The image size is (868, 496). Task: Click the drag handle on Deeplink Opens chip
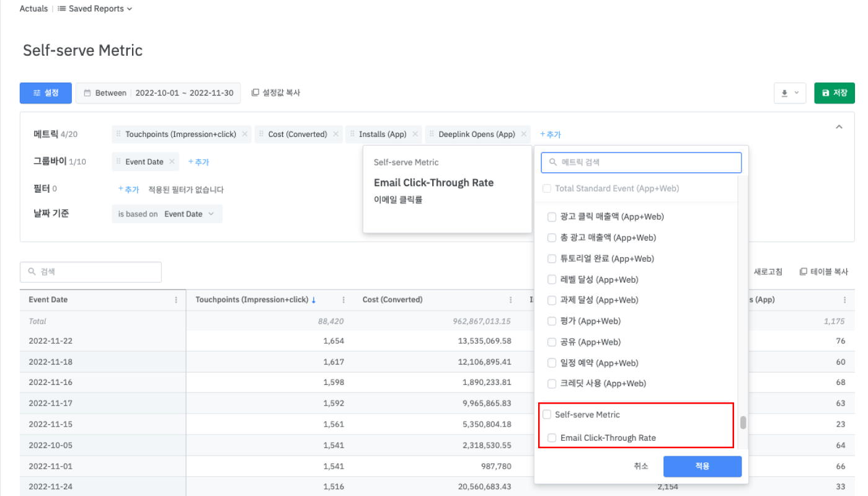[432, 135]
